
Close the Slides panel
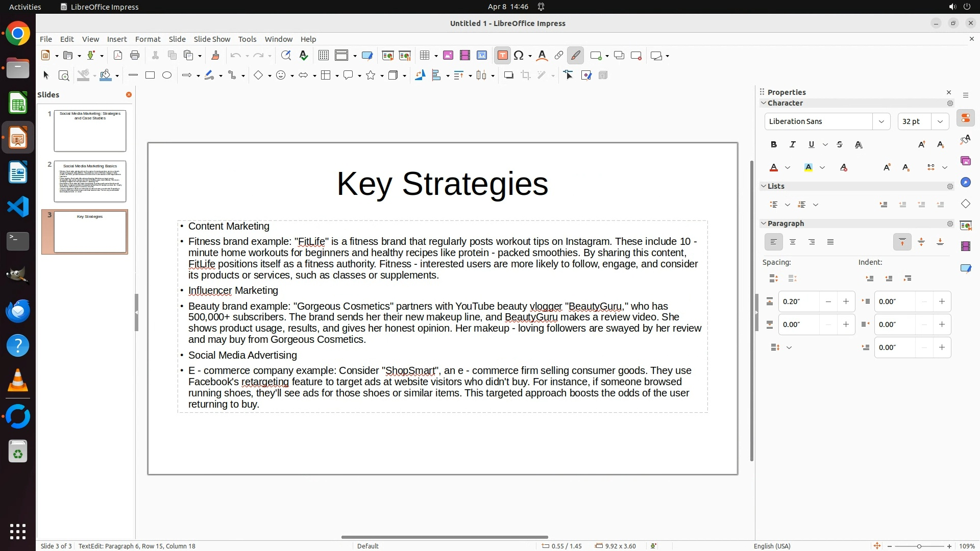129,95
